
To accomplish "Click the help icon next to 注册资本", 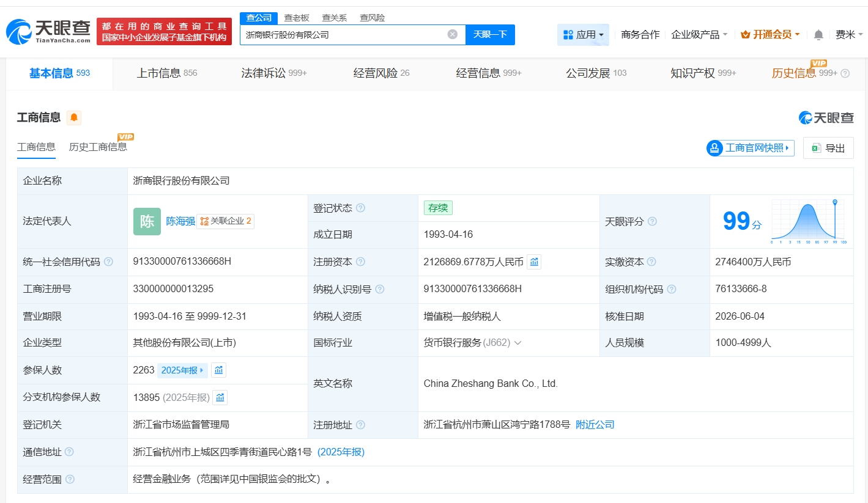I will [x=360, y=262].
